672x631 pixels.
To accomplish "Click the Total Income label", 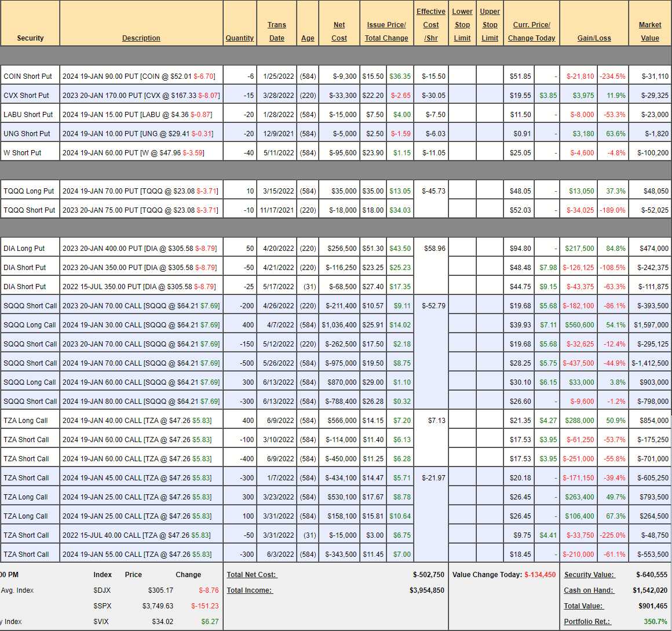I will [249, 590].
